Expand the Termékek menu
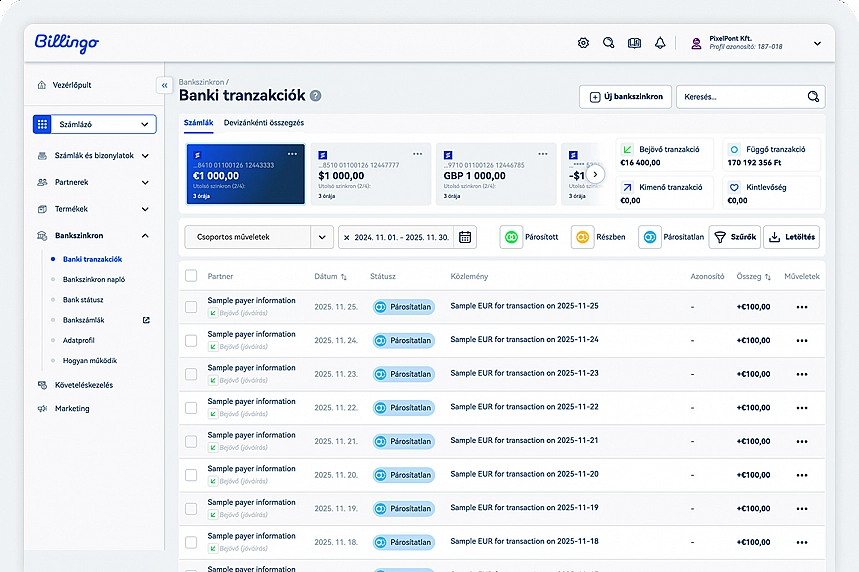This screenshot has width=859, height=572. tap(93, 209)
